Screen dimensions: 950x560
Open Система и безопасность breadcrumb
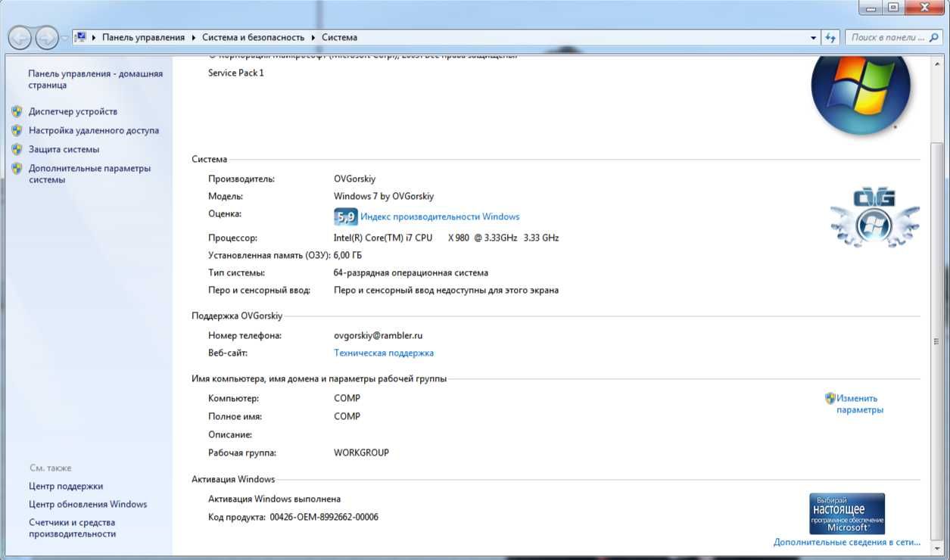pyautogui.click(x=253, y=37)
